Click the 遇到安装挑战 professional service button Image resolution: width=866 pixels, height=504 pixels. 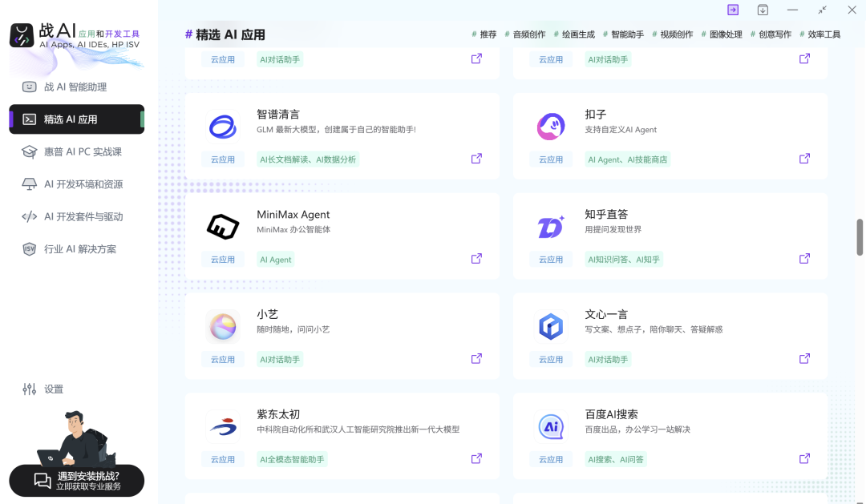76,480
